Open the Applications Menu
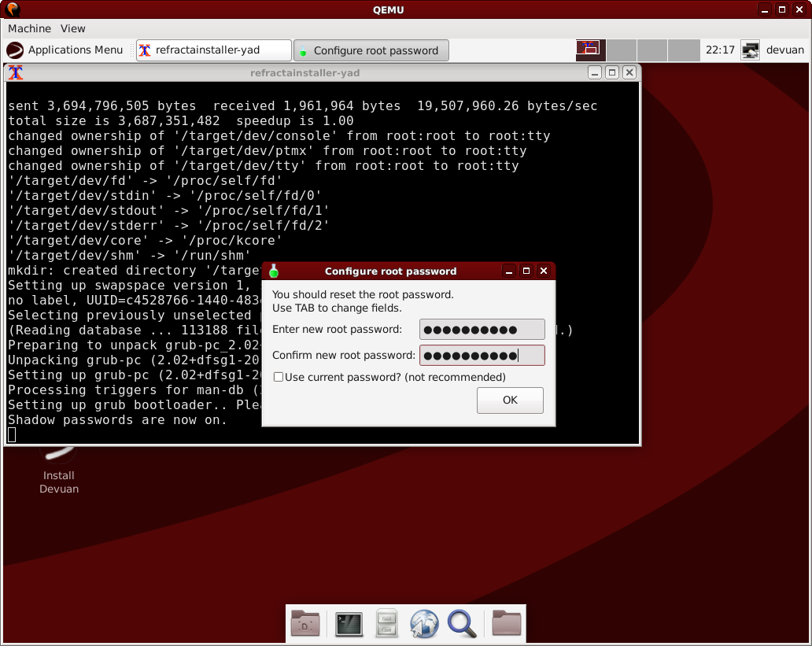The height and width of the screenshot is (646, 812). [65, 50]
